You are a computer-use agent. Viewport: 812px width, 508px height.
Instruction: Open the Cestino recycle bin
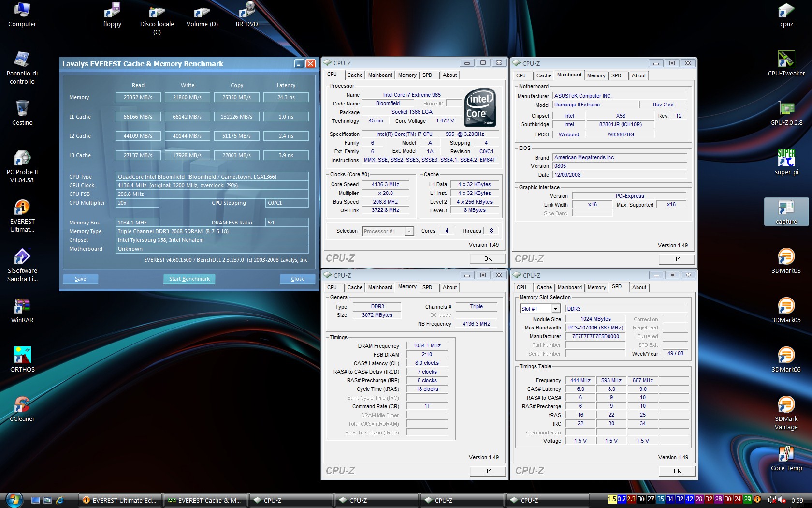point(22,113)
